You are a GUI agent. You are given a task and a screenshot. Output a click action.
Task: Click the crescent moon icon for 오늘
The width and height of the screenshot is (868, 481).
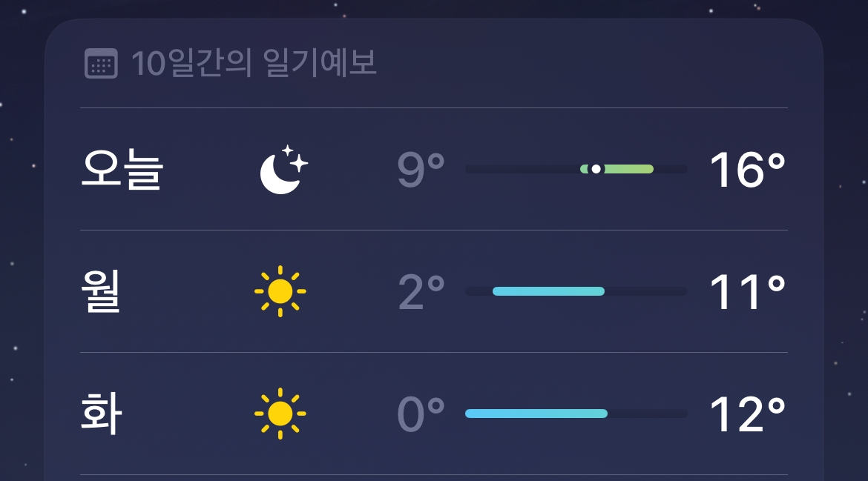coord(283,170)
